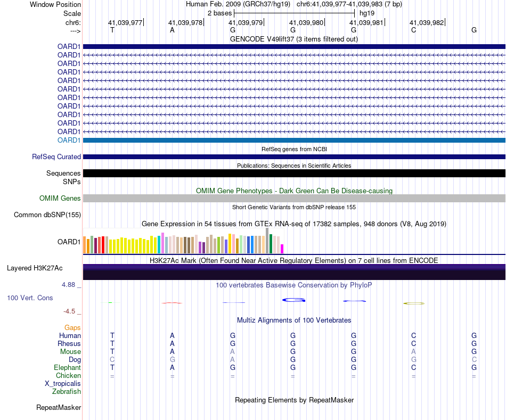506x420 pixels.
Task: Select the Elephant alignment row label
Action: point(67,367)
